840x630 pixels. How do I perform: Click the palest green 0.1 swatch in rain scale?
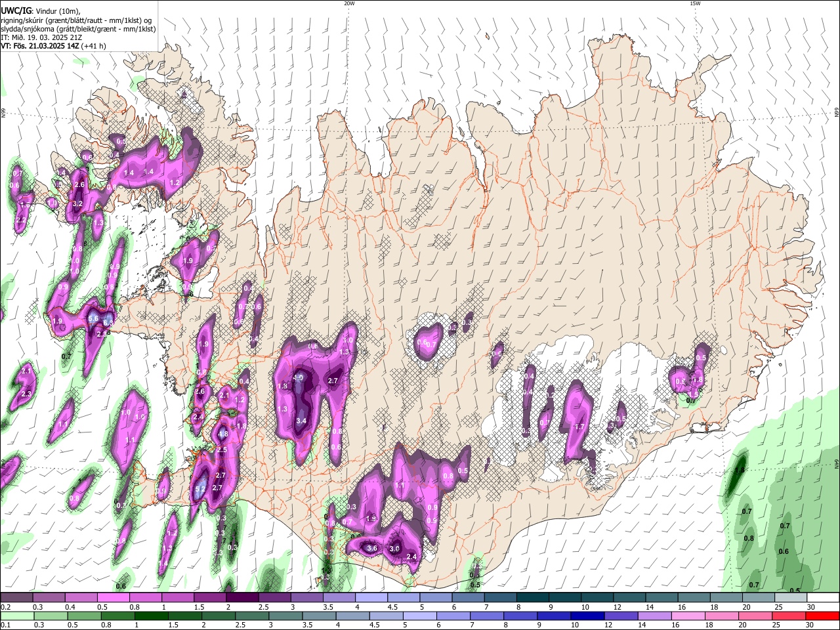[x=17, y=616]
